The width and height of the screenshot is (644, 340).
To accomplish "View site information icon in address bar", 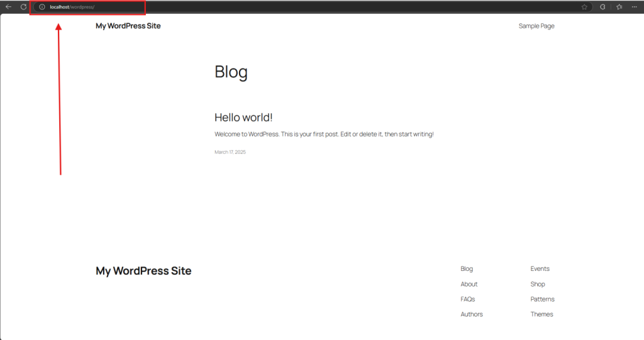I will tap(42, 7).
